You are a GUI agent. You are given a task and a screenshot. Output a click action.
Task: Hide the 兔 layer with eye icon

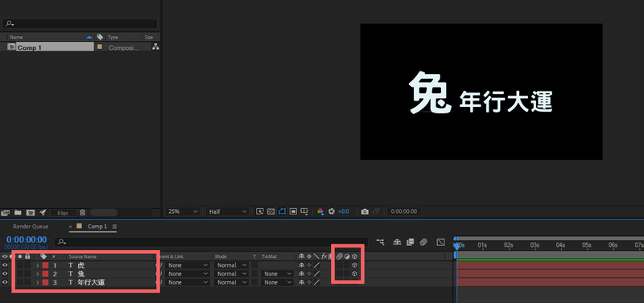(5, 274)
